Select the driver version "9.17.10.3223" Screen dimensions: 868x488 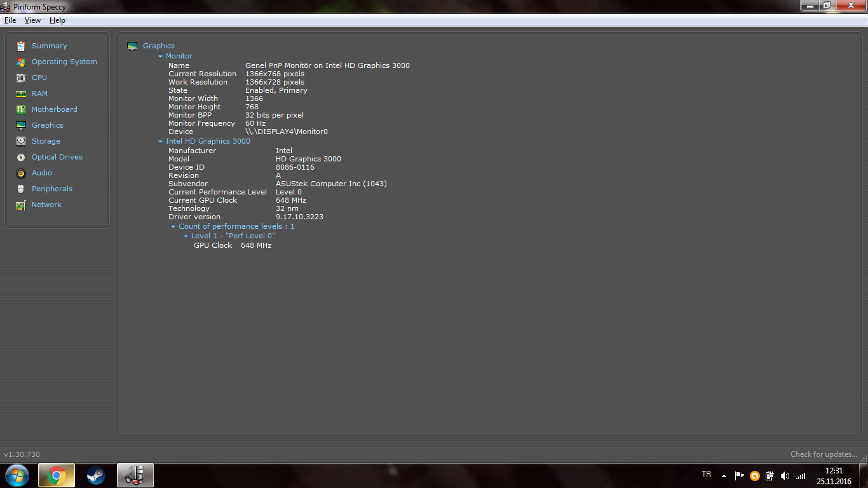299,217
